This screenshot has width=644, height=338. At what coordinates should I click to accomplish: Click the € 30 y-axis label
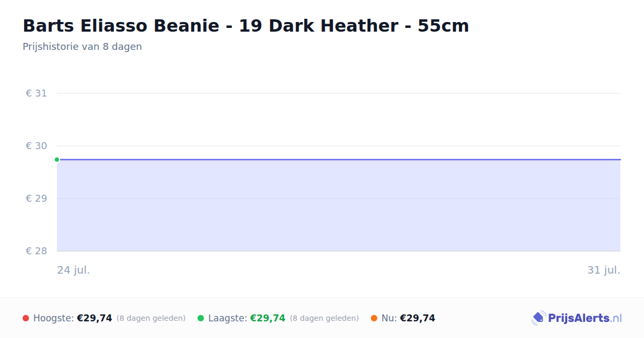(36, 146)
